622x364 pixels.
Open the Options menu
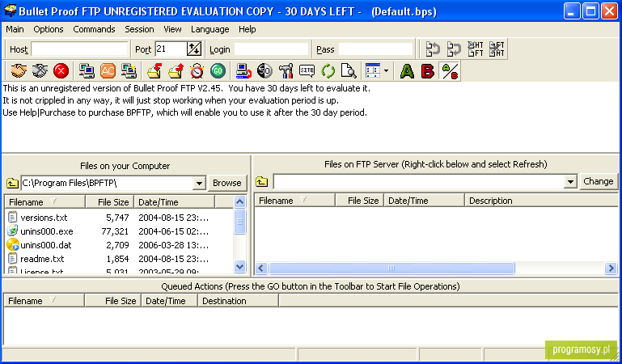(49, 29)
